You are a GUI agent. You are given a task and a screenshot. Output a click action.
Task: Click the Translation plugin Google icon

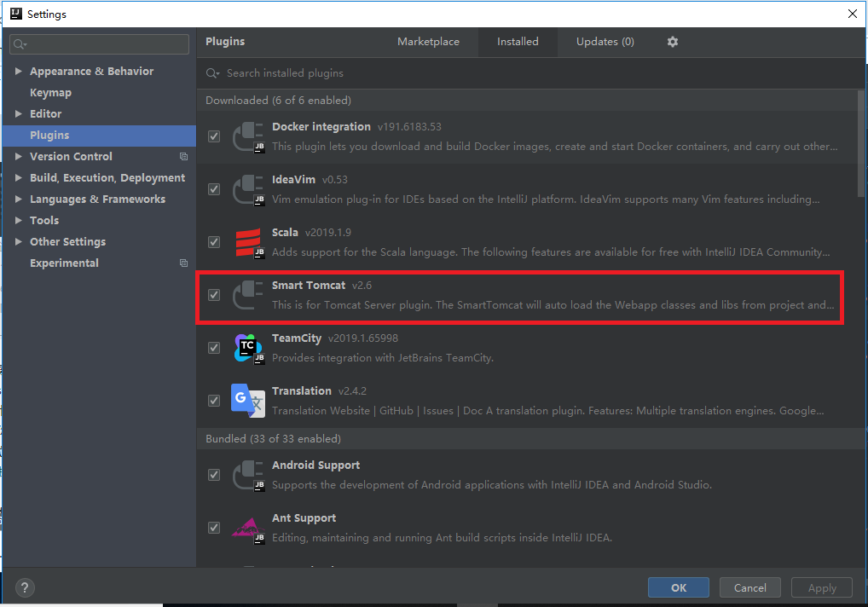[247, 401]
